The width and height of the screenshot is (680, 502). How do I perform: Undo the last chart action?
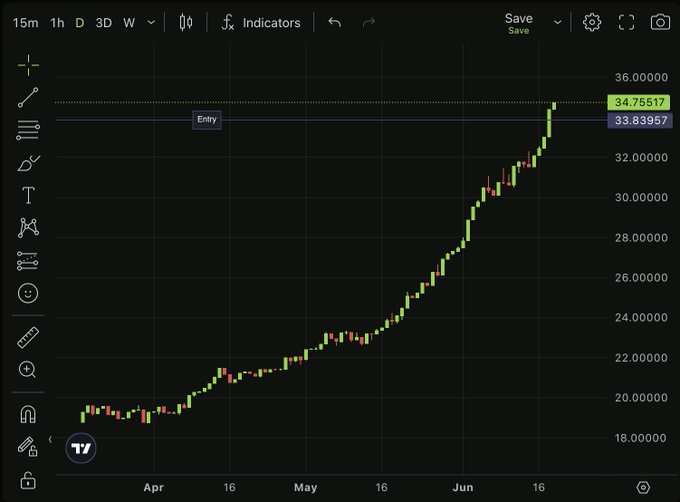tap(334, 22)
